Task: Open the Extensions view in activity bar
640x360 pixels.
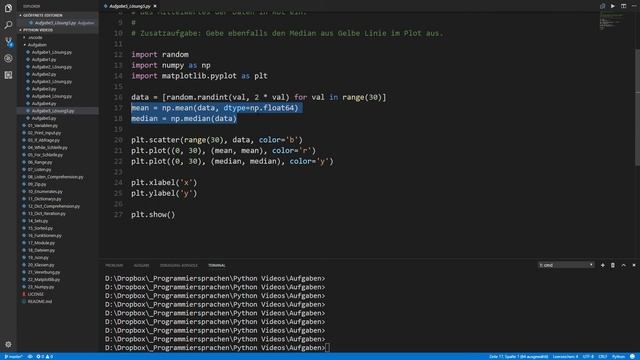Action: [8, 75]
